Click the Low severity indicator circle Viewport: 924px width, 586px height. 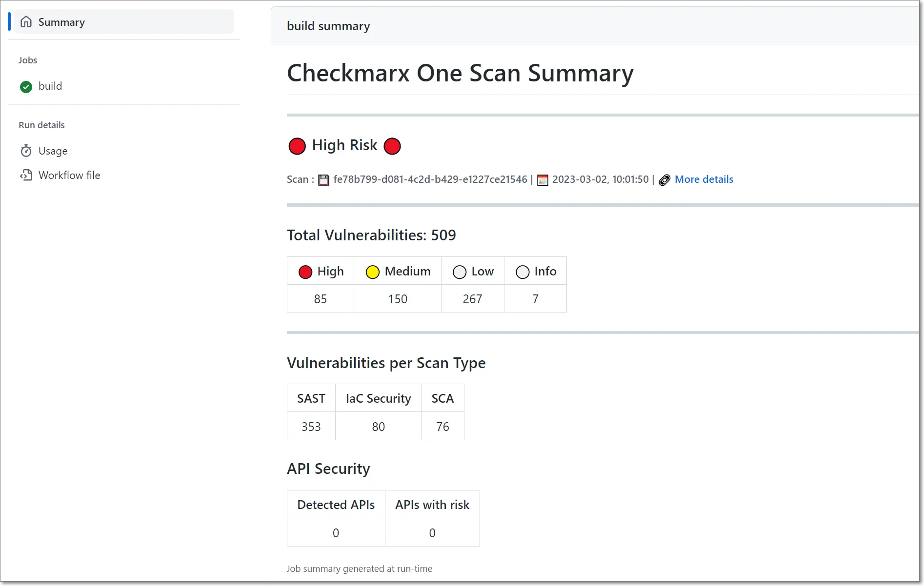459,272
